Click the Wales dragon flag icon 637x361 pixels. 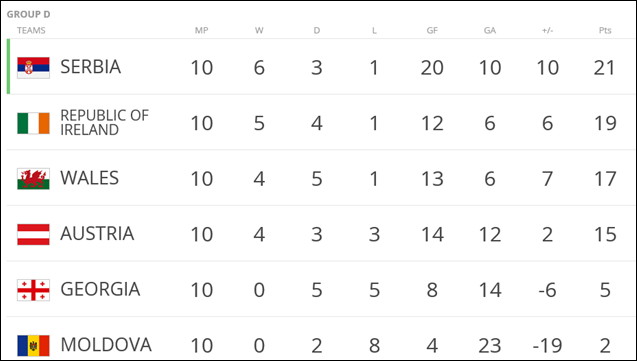33,179
